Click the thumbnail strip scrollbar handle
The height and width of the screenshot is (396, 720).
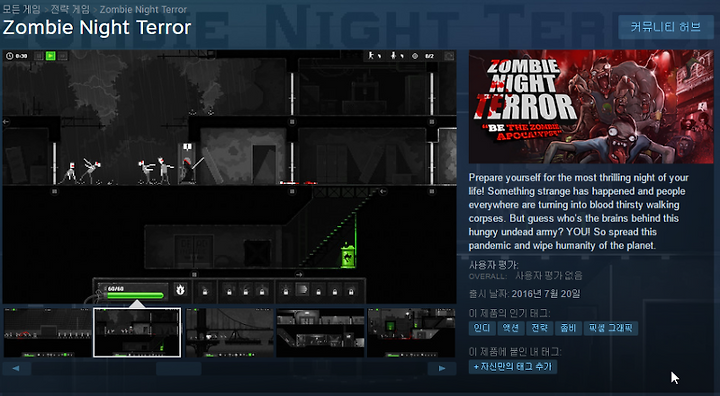click(x=179, y=368)
